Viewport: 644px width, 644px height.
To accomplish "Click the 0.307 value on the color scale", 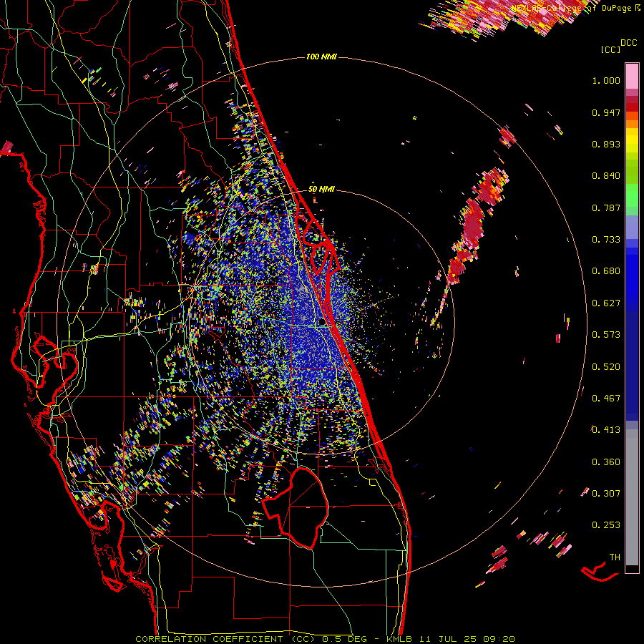I will [606, 494].
